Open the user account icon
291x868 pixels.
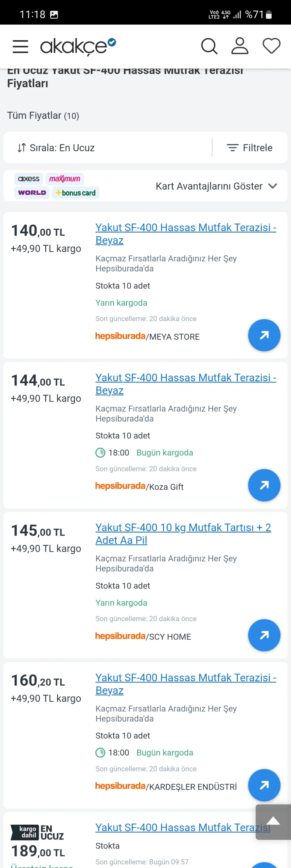click(240, 46)
